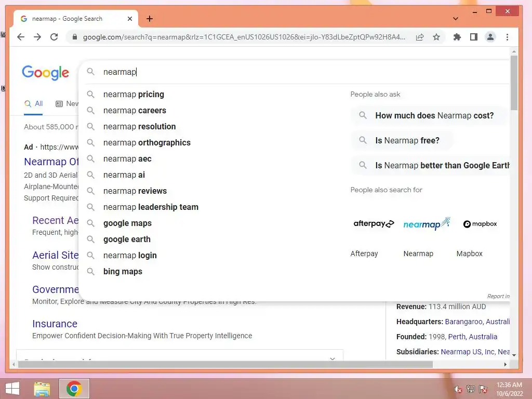Click the share this page icon
Screen dimensions: 532x399
(x=420, y=37)
